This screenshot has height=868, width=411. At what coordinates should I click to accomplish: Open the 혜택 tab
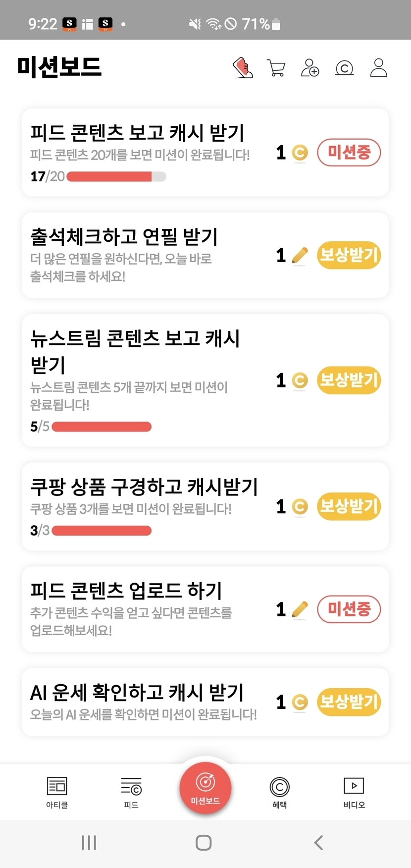click(280, 792)
